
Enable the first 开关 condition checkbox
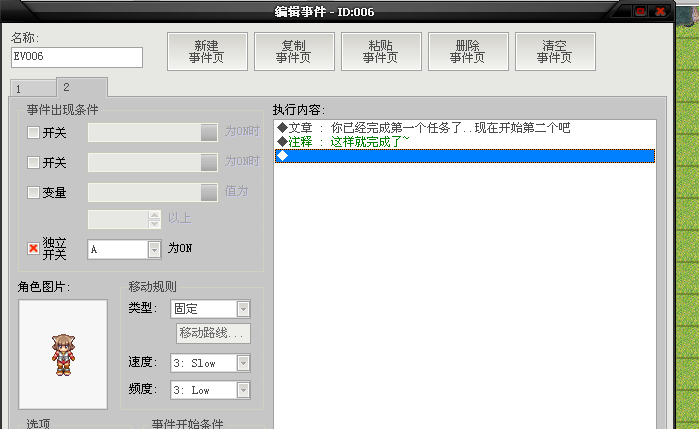(33, 132)
